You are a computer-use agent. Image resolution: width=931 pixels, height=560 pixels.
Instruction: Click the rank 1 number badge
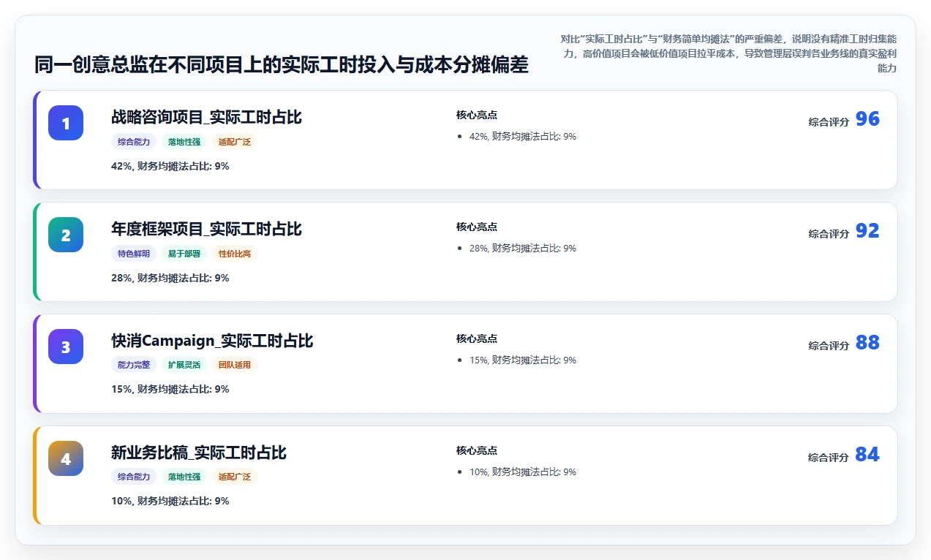pos(66,123)
